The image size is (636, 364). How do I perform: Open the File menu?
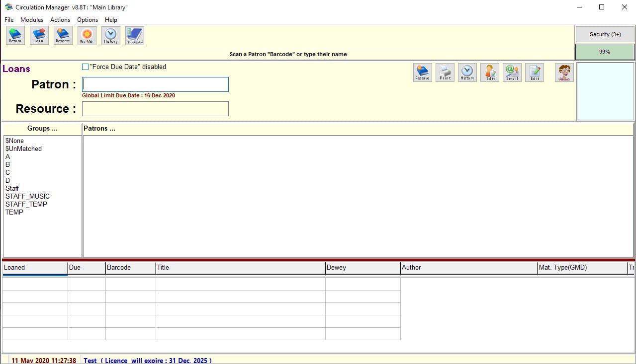point(9,20)
